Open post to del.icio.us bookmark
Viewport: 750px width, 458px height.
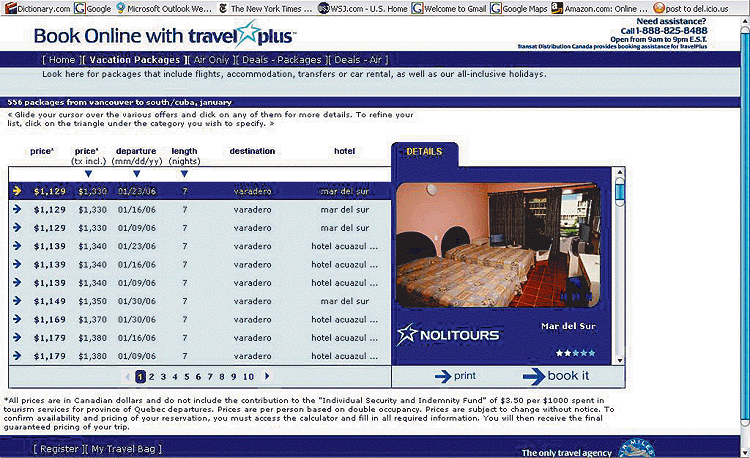(691, 8)
